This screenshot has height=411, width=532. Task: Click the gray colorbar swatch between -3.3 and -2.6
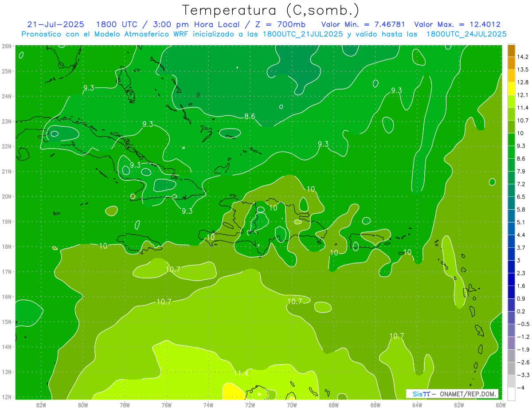[x=512, y=368]
